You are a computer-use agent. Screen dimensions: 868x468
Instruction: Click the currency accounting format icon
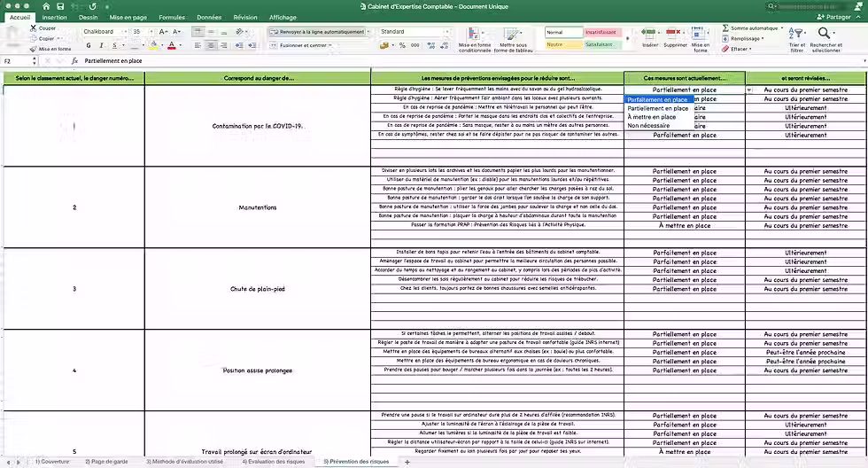tap(384, 45)
